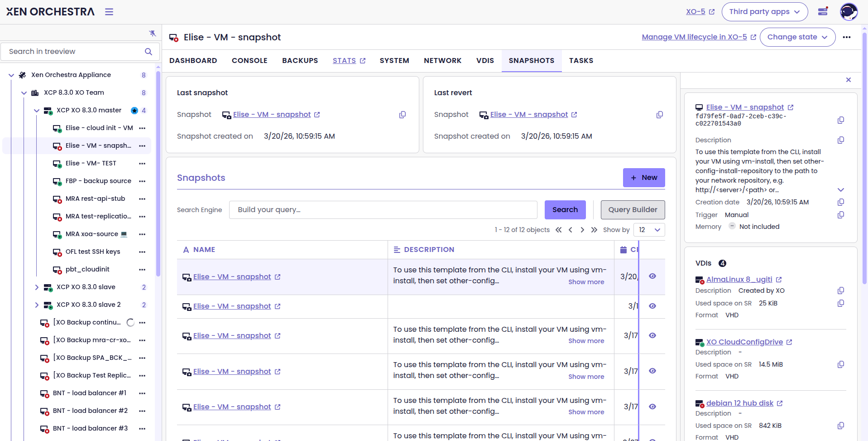Open the user avatar account menu
Viewport: 868px width, 441px height.
pyautogui.click(x=849, y=12)
